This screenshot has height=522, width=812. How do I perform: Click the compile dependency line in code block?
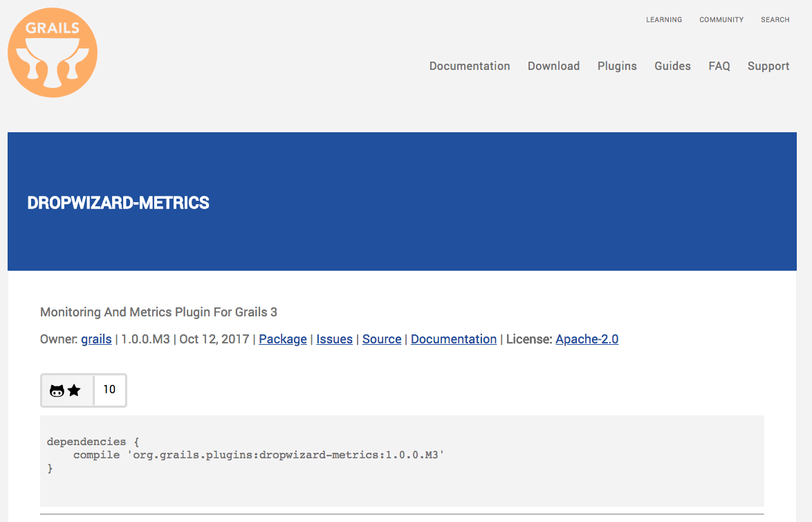click(259, 455)
